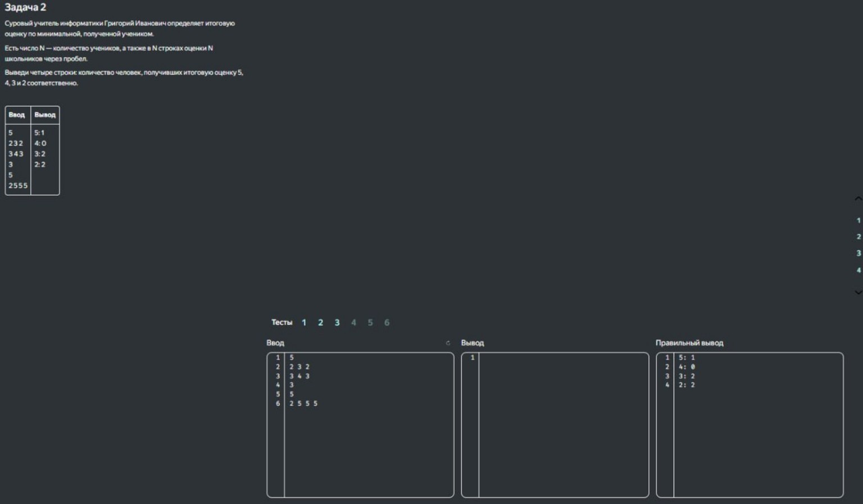Click the Ввод/Вывод example table
Screen dimensions: 863x504
click(x=32, y=151)
